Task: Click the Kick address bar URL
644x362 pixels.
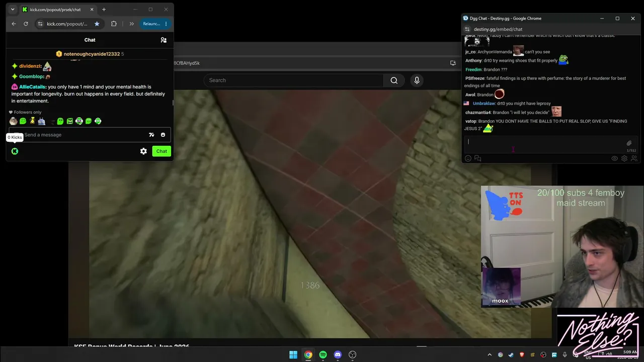Action: pyautogui.click(x=67, y=24)
